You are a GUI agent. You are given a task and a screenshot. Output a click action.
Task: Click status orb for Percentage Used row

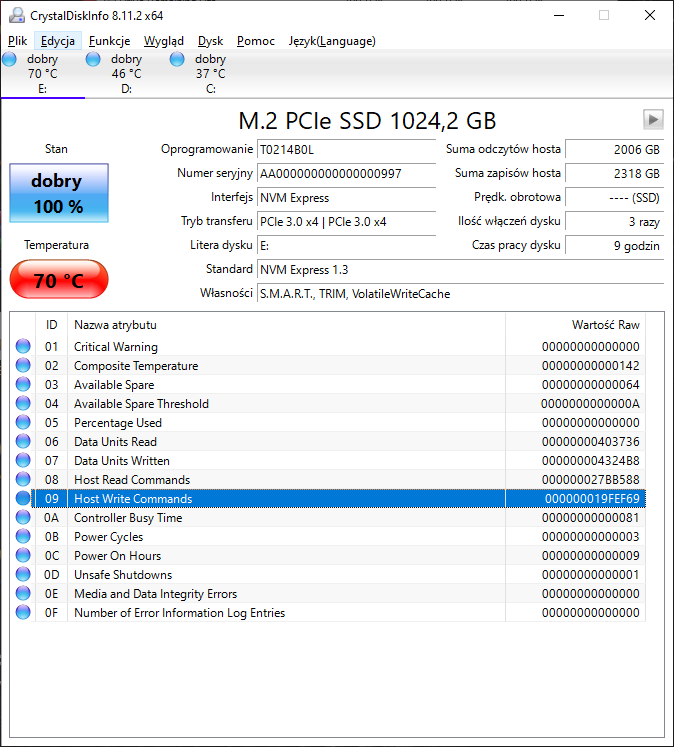pyautogui.click(x=23, y=423)
